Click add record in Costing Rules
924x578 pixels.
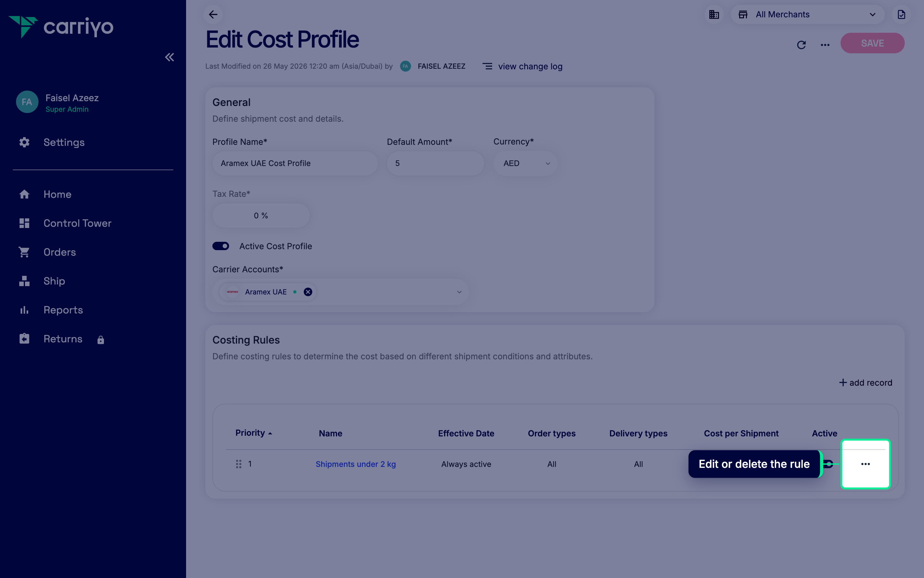point(865,383)
